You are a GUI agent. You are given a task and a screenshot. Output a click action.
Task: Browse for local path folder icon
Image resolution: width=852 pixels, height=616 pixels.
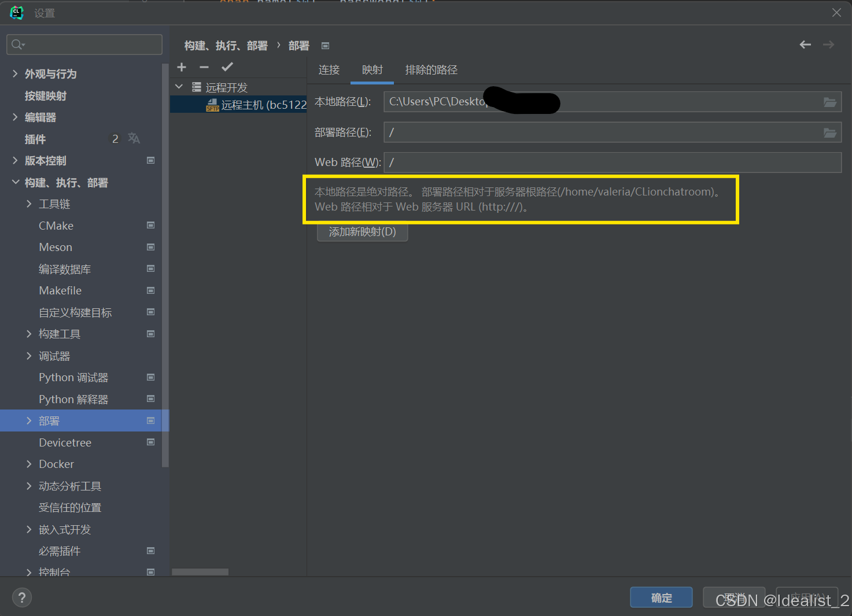[x=830, y=102]
